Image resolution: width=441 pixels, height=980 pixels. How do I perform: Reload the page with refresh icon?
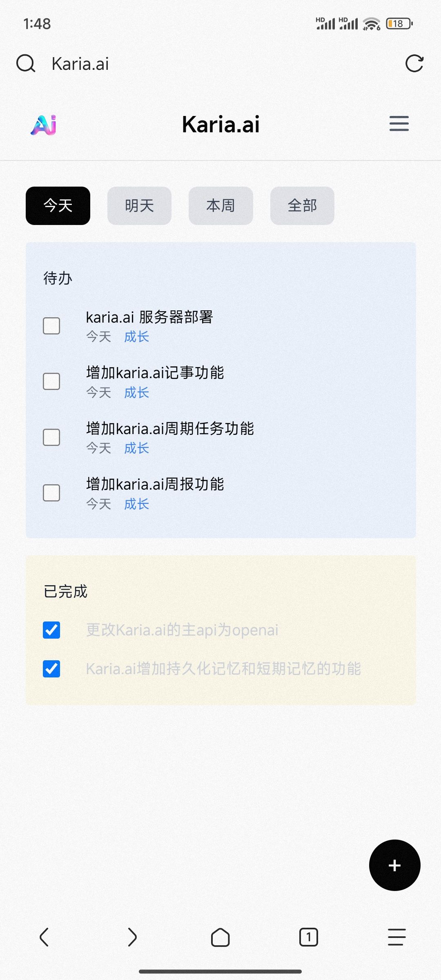click(x=414, y=64)
